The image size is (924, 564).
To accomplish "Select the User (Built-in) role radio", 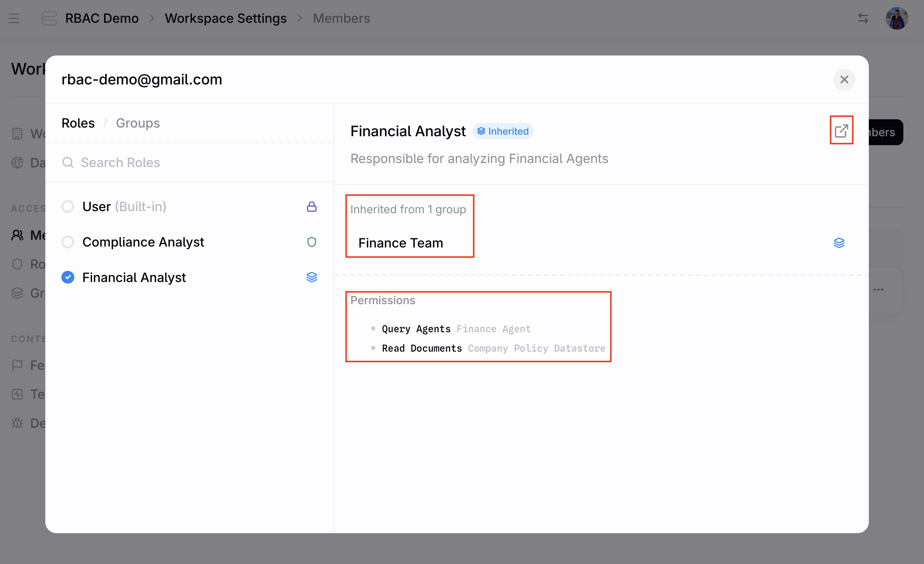I will point(68,206).
